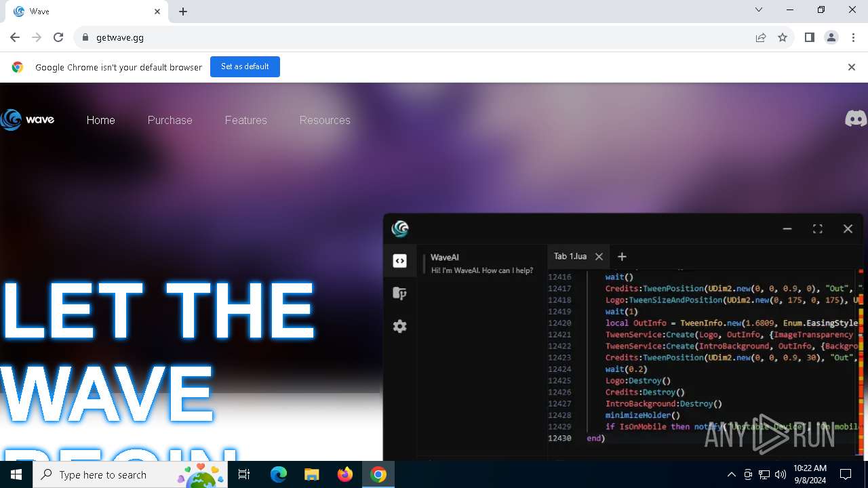Open Wave settings gear icon
This screenshot has width=868, height=488.
[400, 326]
